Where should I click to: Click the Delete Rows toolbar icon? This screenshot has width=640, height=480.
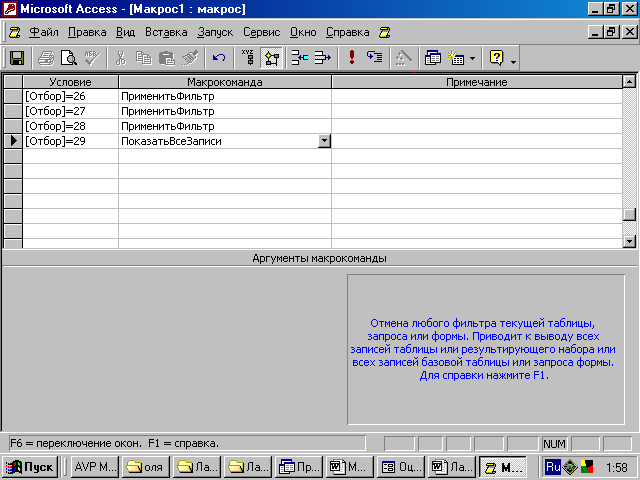[322, 58]
